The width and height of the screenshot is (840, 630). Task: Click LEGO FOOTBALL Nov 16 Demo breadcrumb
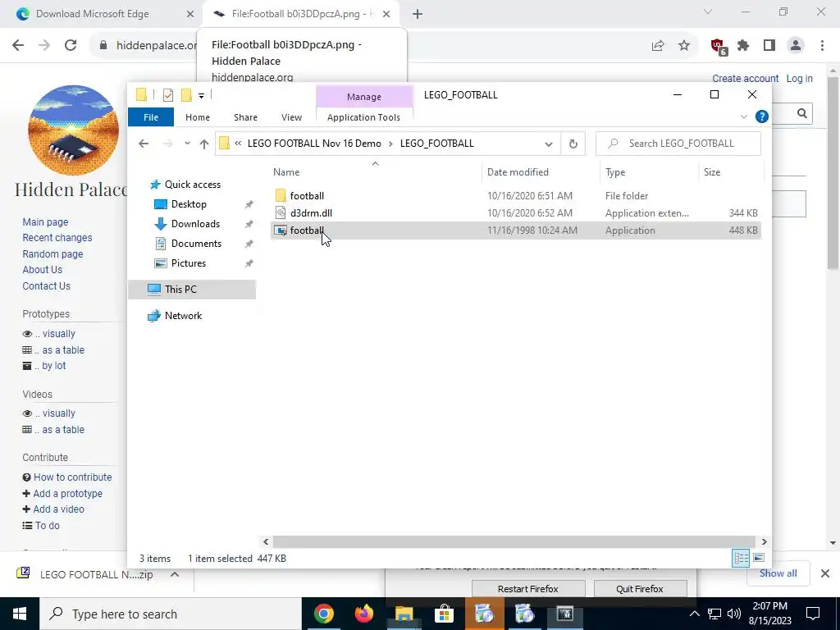(314, 144)
